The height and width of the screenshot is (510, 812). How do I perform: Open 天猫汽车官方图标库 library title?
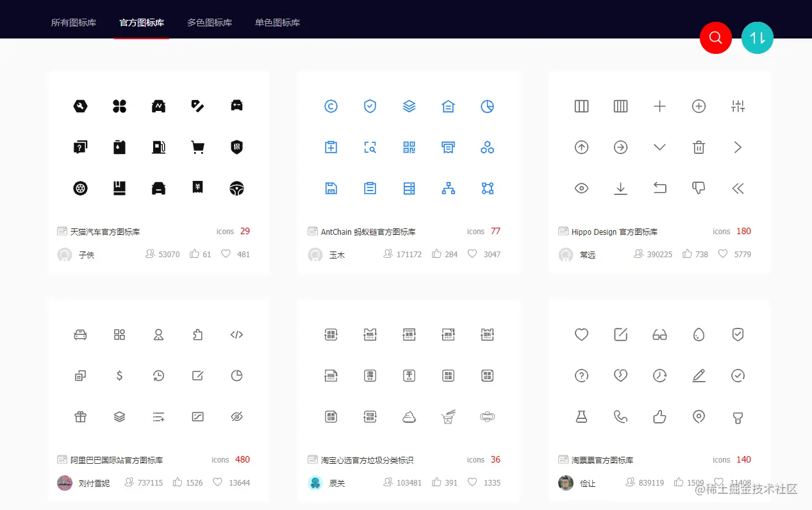coord(105,232)
